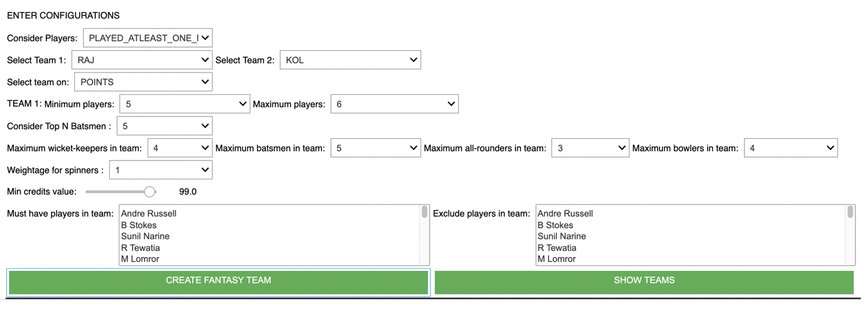Viewport: 868px width, 309px height.
Task: Click the CREATE FANTASY TEAM button
Action: point(218,282)
